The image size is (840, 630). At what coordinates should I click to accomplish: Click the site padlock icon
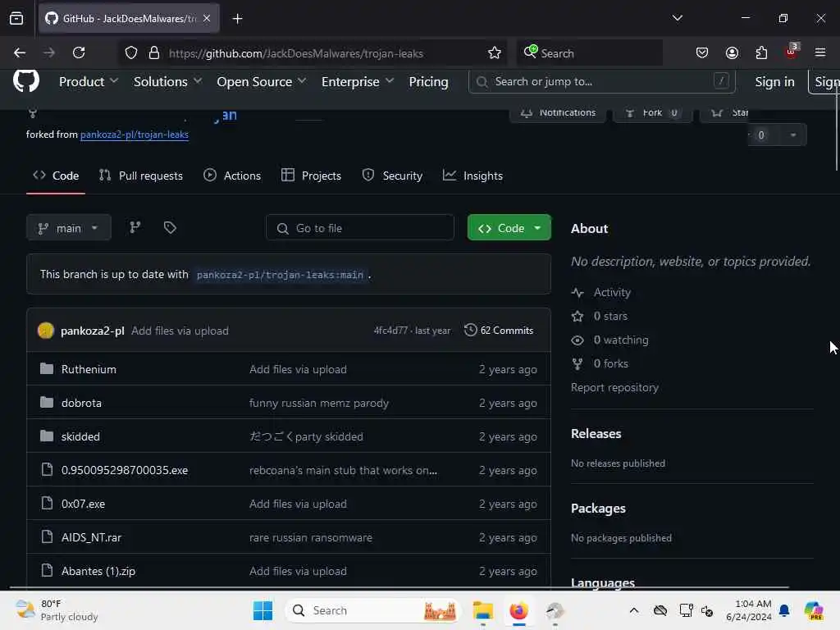click(153, 52)
